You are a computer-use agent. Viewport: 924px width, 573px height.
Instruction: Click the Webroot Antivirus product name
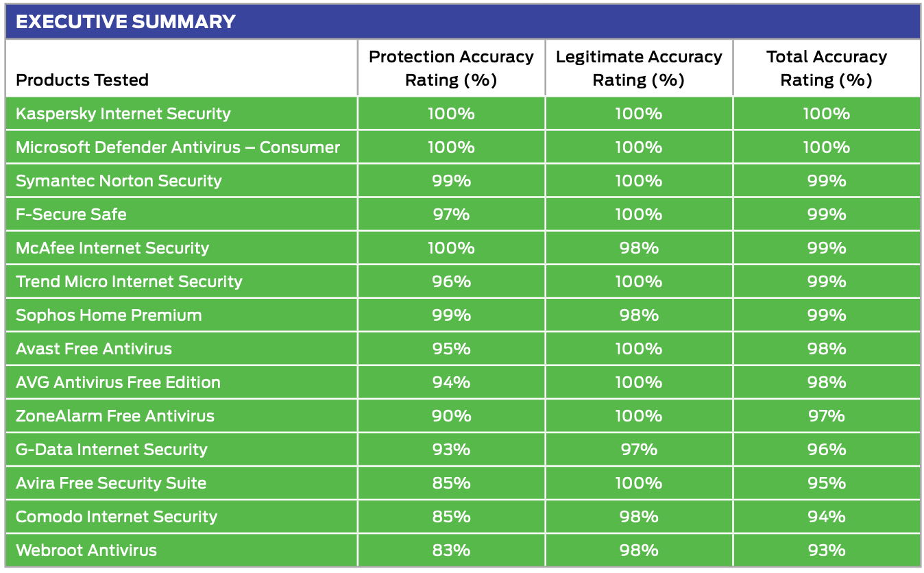pos(86,550)
